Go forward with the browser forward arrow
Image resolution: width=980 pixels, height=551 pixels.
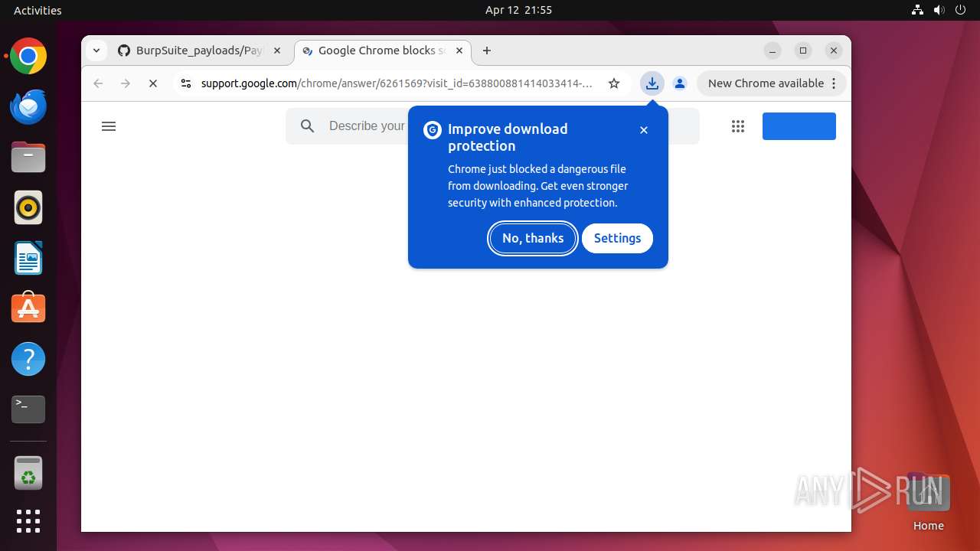point(126,83)
